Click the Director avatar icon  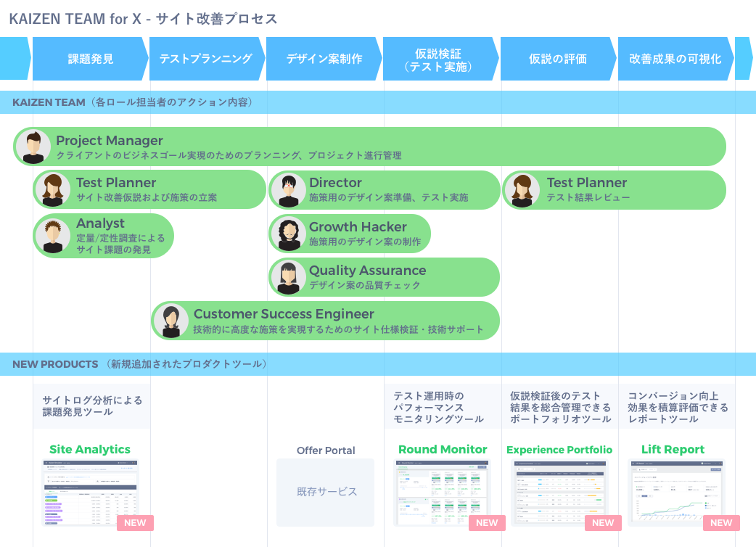[x=288, y=190]
